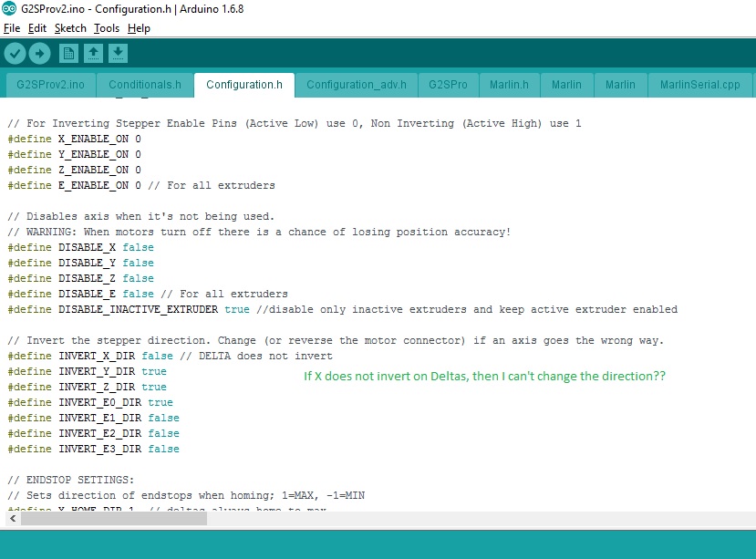Image resolution: width=756 pixels, height=559 pixels.
Task: Open the MarlinSerial.cpp tab
Action: pyautogui.click(x=700, y=85)
